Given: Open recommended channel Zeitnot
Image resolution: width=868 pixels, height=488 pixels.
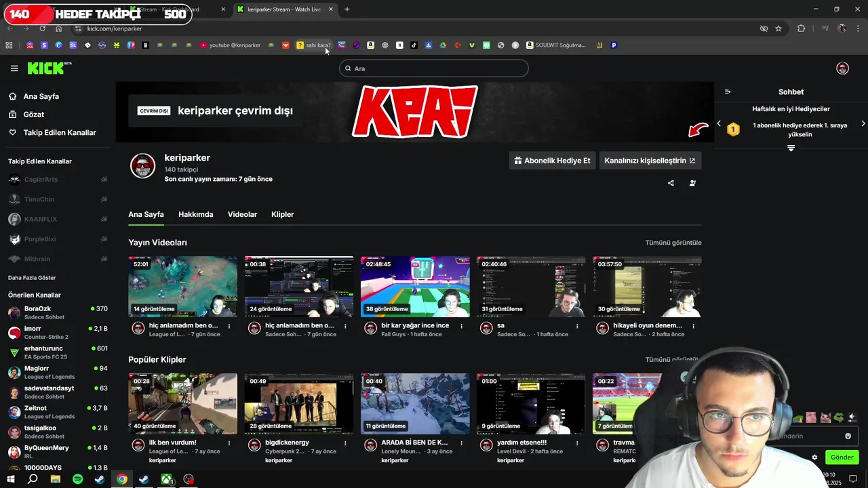Looking at the screenshot, I should pyautogui.click(x=58, y=412).
